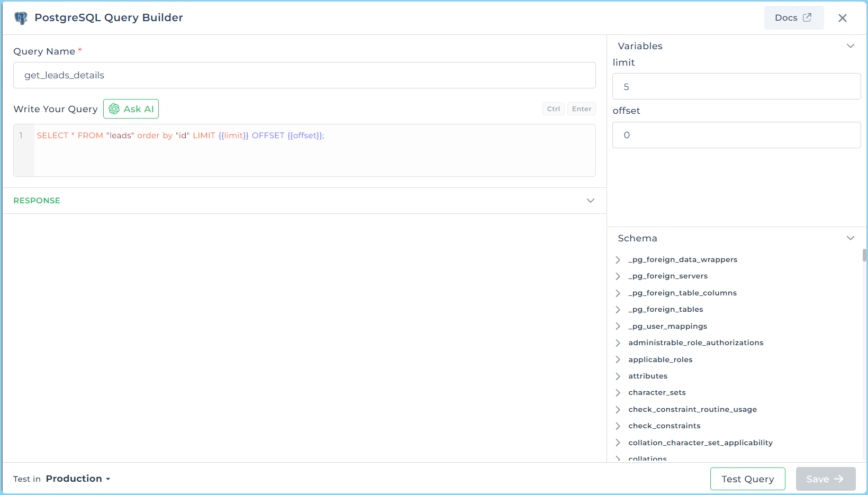Edit the Query Name input field
Image resolution: width=868 pixels, height=495 pixels.
[304, 75]
